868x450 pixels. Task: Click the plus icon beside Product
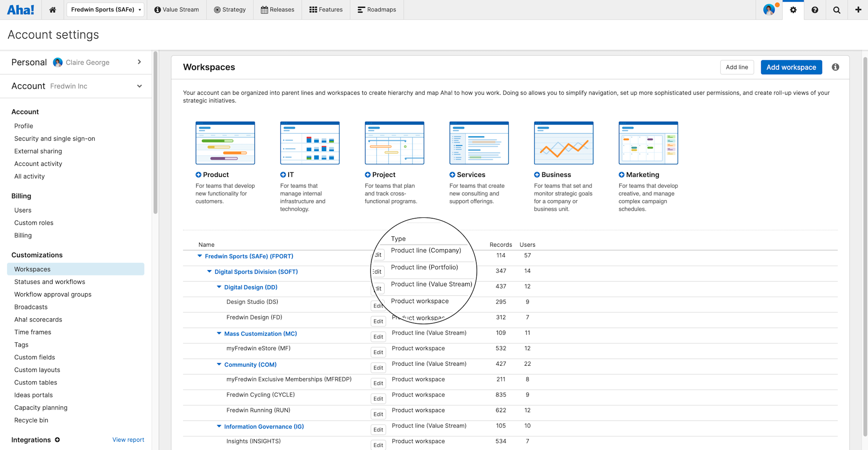(x=198, y=175)
